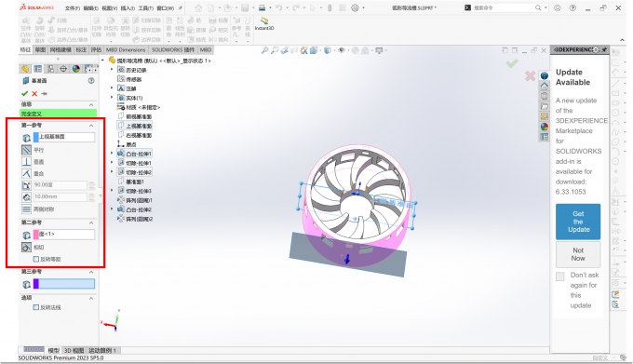633x364 pixels.
Task: Open the Instant3D tool
Action: [x=264, y=23]
